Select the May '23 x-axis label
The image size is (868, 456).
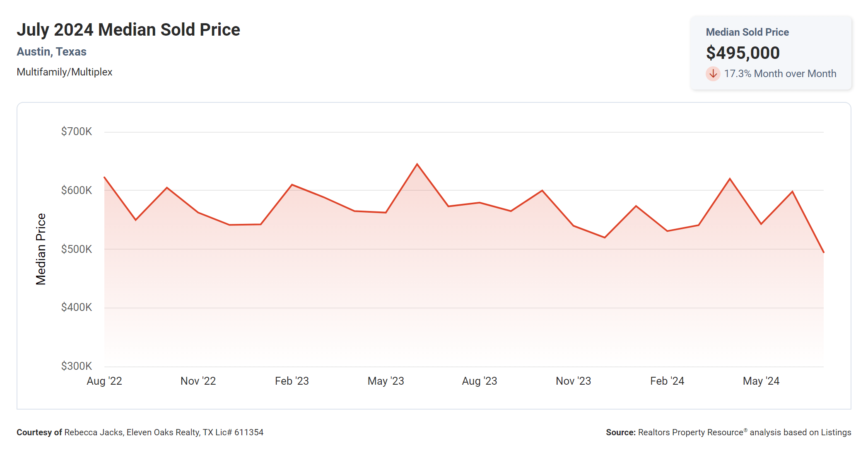pos(386,381)
